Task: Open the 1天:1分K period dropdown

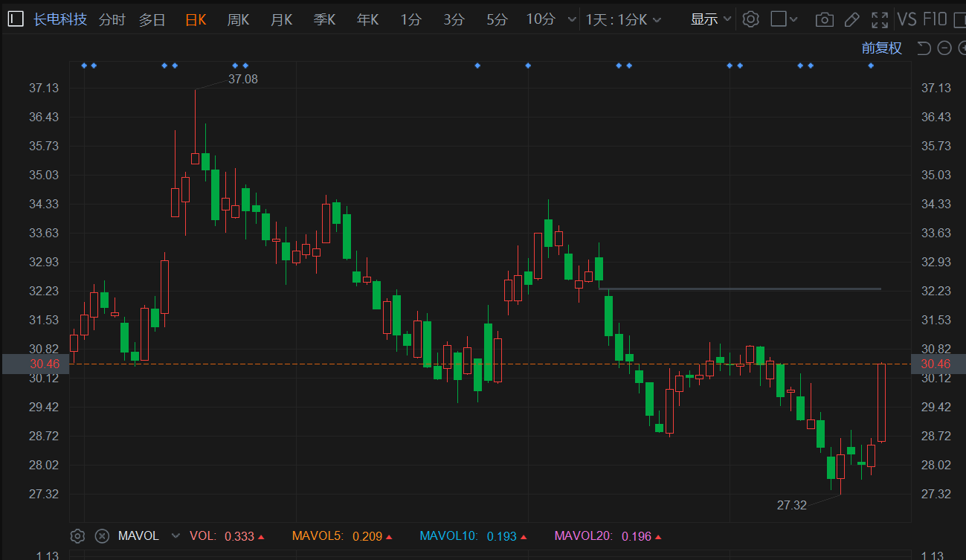Action: point(623,19)
